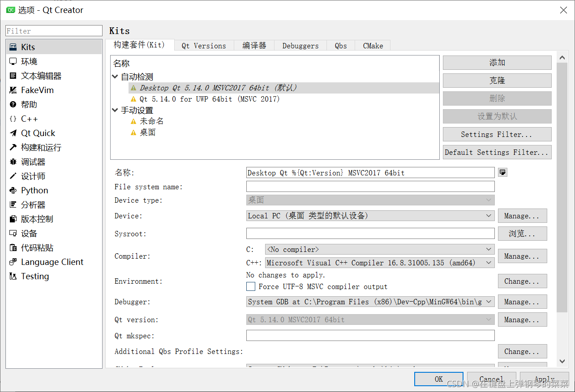Open the FakeVim category icon
Screen dimensions: 575x392
[13, 90]
